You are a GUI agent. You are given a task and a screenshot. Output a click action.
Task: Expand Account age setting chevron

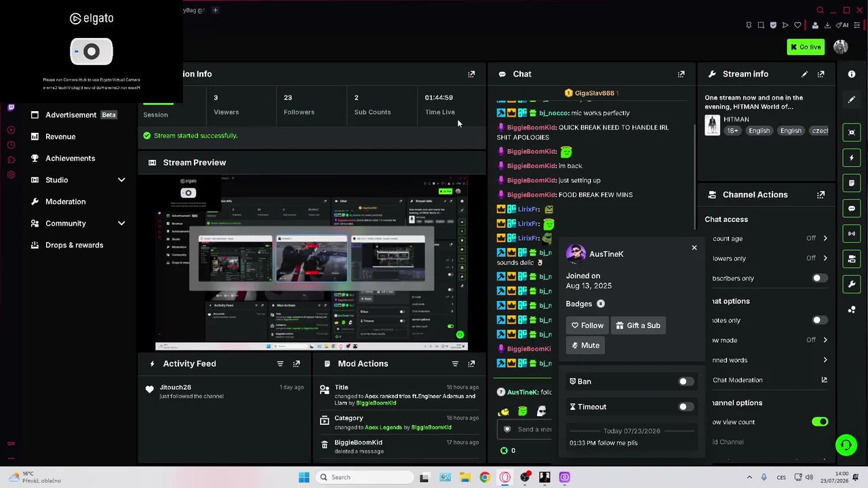tap(825, 239)
